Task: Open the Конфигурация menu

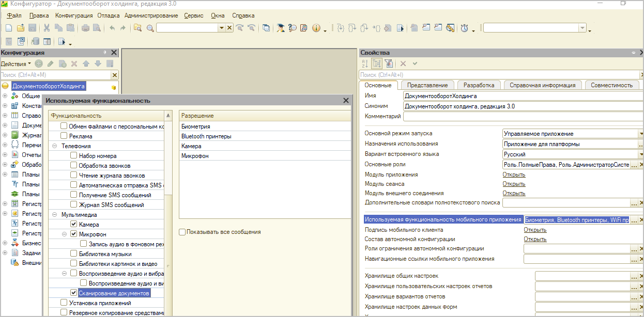Action: (x=74, y=15)
